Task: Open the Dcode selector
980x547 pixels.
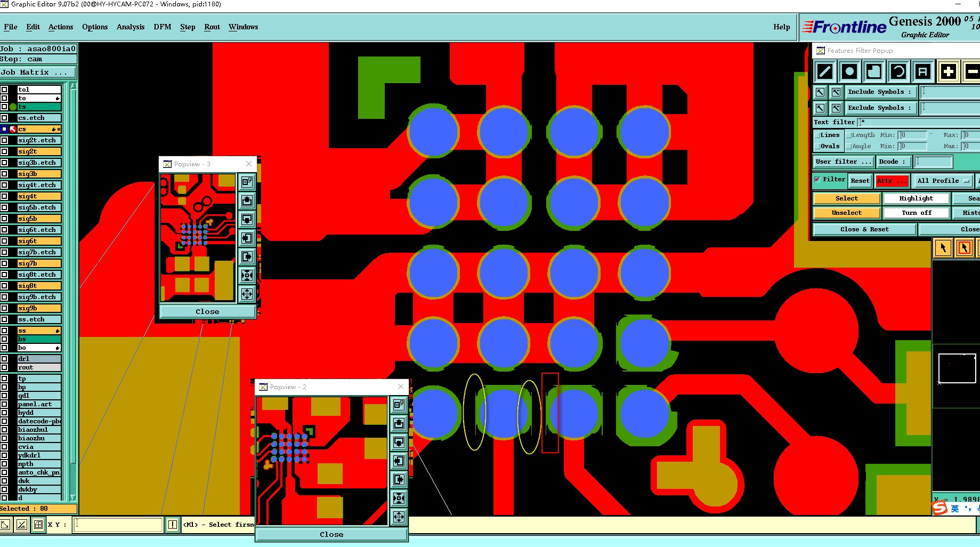Action: (893, 162)
